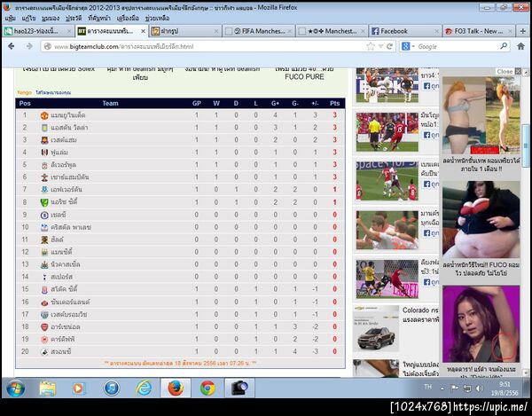Open a new tab with the plus button
This screenshot has width=532, height=416.
click(523, 31)
